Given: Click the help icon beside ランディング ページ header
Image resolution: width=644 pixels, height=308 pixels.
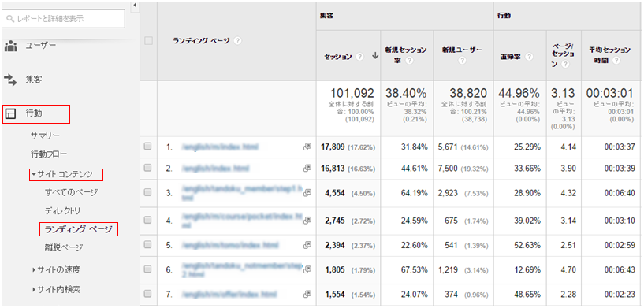Looking at the screenshot, I should (238, 41).
